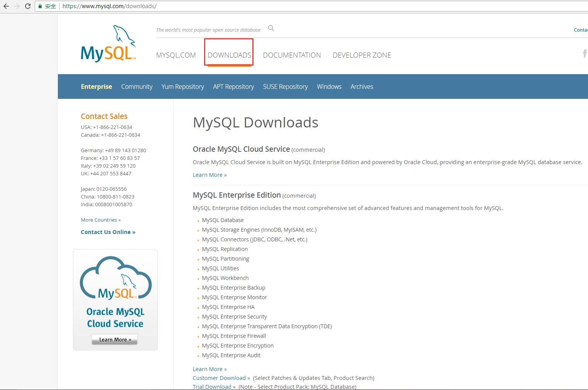Click the MySQL Enterprise Backup list item

tap(234, 288)
